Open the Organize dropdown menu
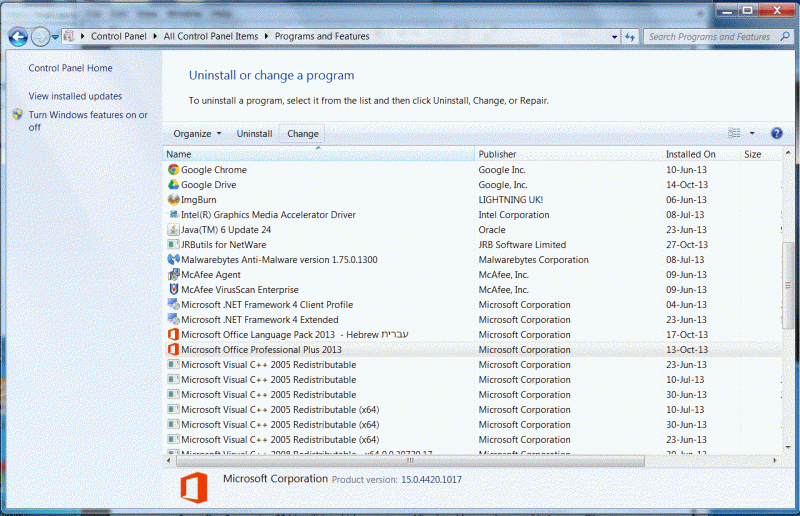 coord(197,134)
